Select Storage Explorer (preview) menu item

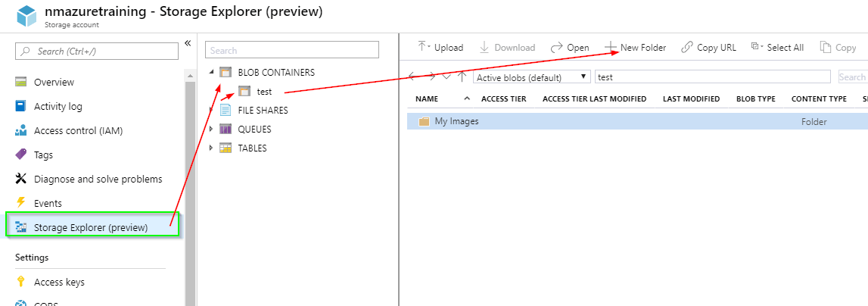(91, 227)
